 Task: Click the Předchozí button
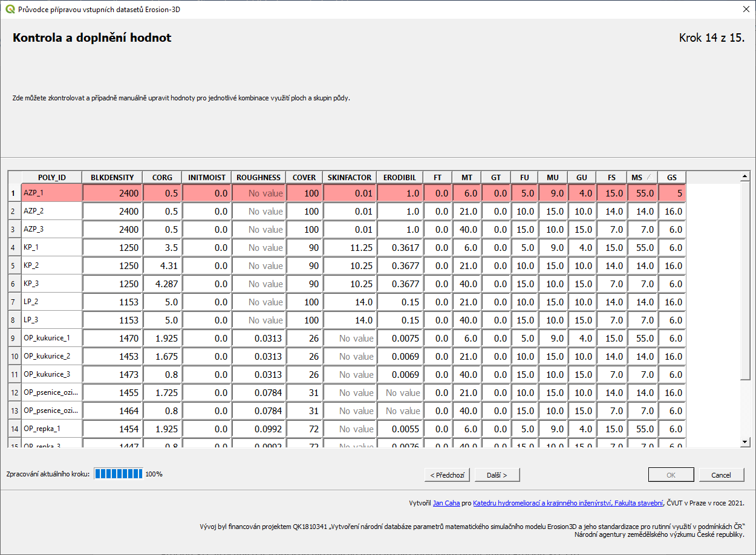pyautogui.click(x=448, y=475)
